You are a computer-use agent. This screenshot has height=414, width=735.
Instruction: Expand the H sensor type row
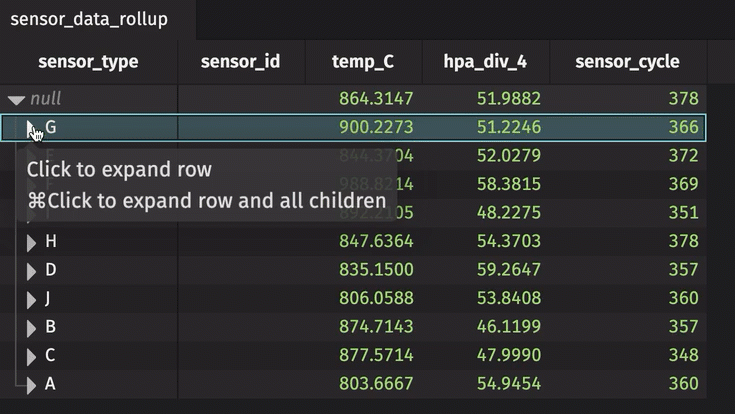pyautogui.click(x=31, y=242)
